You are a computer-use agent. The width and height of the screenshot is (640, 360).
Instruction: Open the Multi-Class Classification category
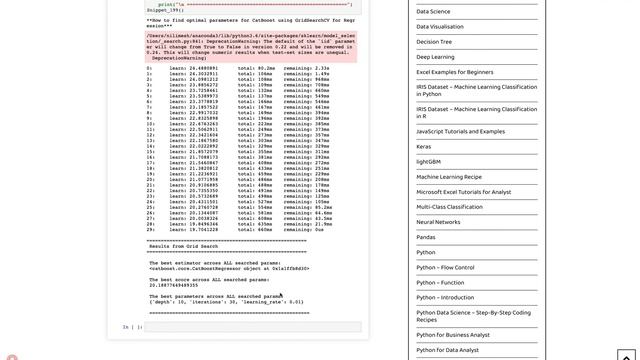[449, 207]
